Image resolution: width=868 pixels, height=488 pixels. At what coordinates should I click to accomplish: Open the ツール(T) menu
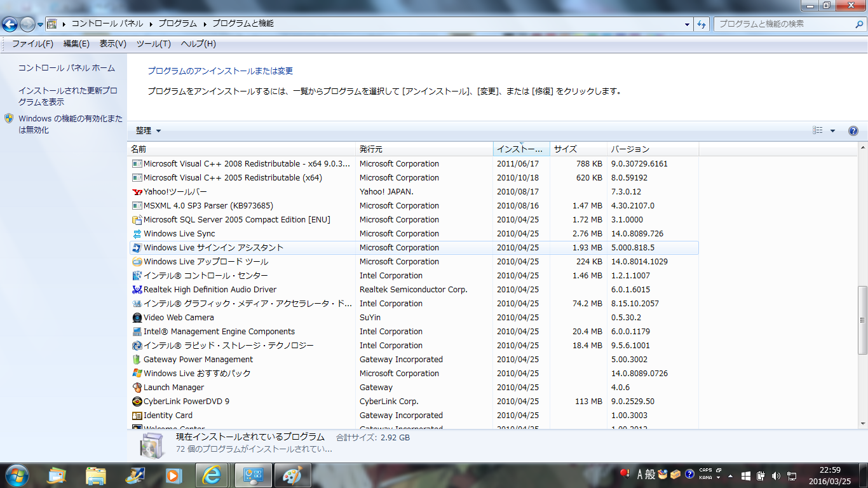click(x=153, y=44)
